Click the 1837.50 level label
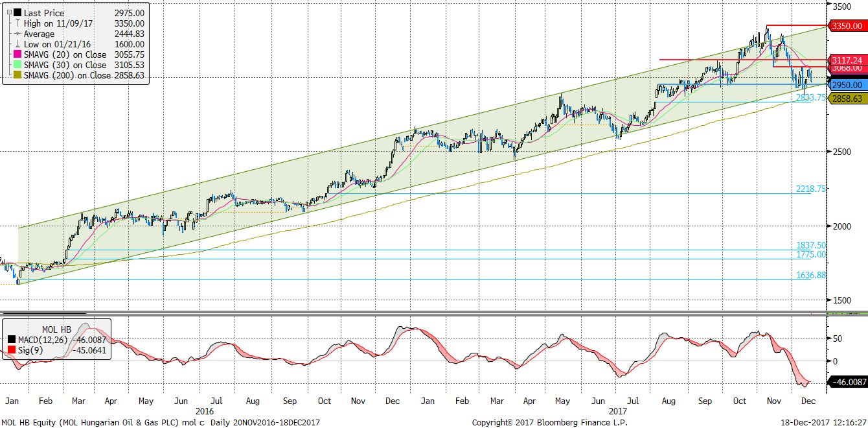868x428 pixels. click(x=811, y=245)
